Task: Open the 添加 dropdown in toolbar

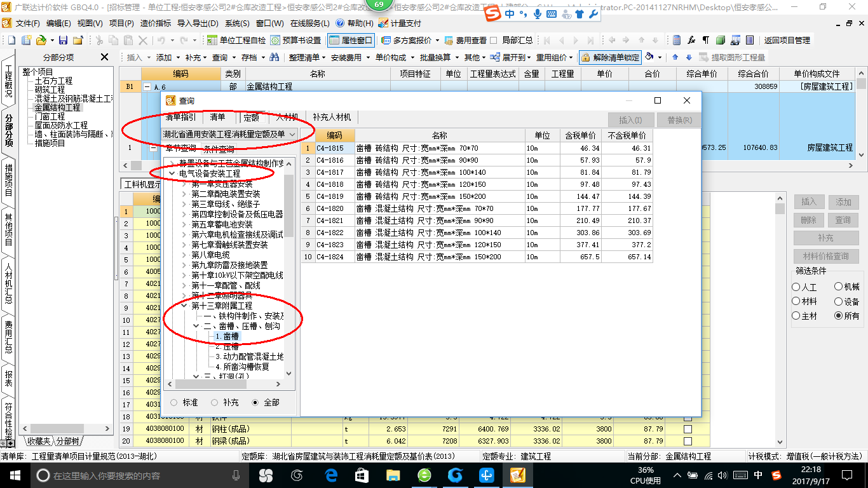Action: pos(167,57)
